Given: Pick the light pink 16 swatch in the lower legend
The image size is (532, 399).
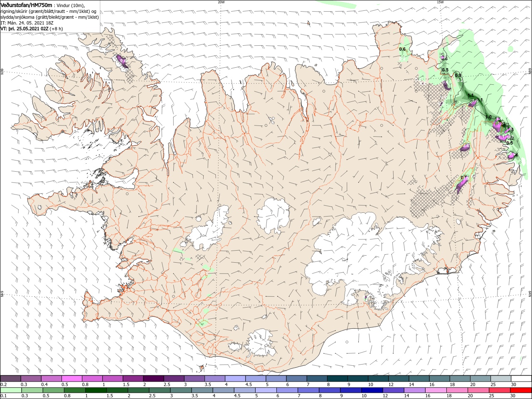Looking at the screenshot, I should tap(436, 390).
